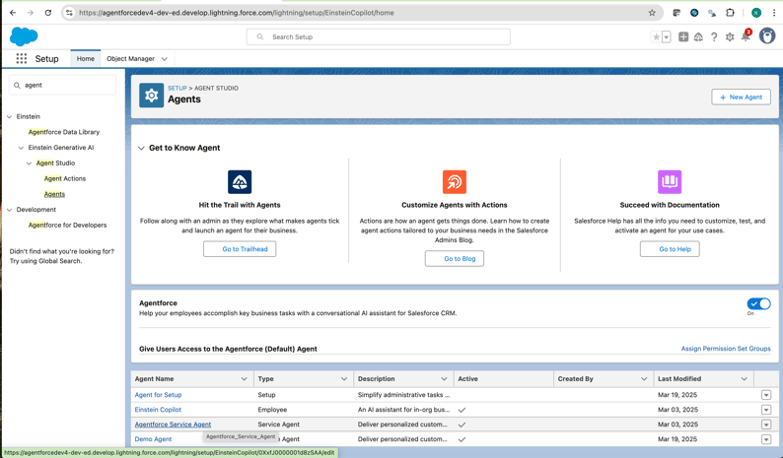The image size is (783, 458).
Task: Click the Search Setup field
Action: [x=378, y=37]
